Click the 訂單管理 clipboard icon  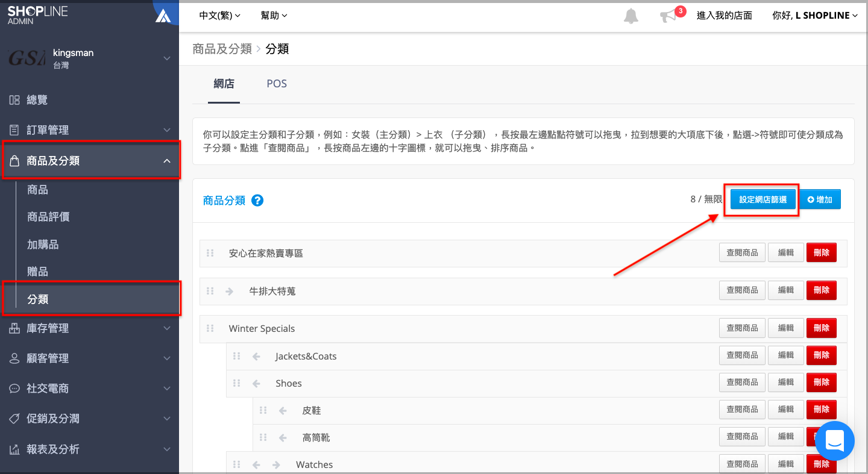[x=14, y=130]
